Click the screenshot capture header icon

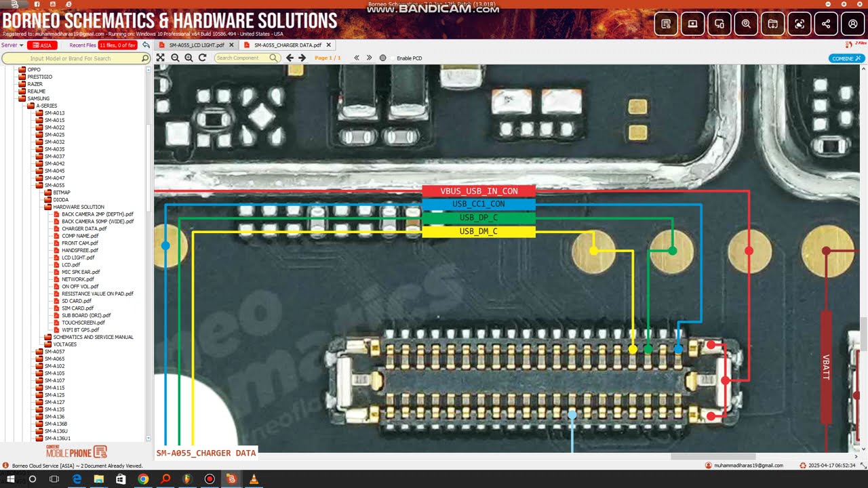click(800, 24)
